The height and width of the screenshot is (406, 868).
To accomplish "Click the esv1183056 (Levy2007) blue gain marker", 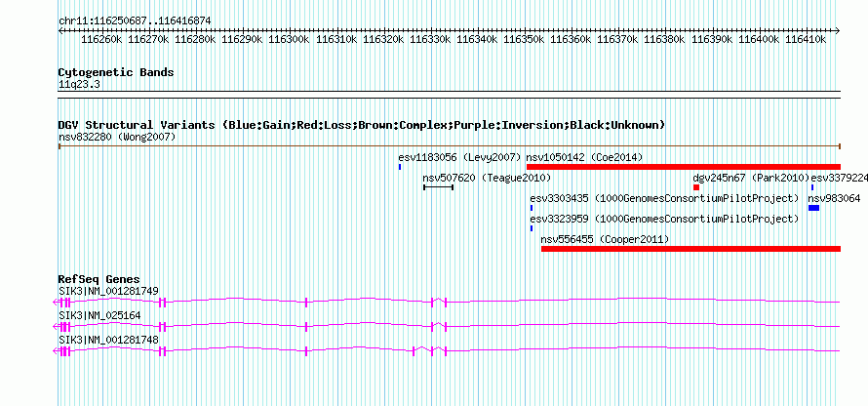I will point(400,167).
